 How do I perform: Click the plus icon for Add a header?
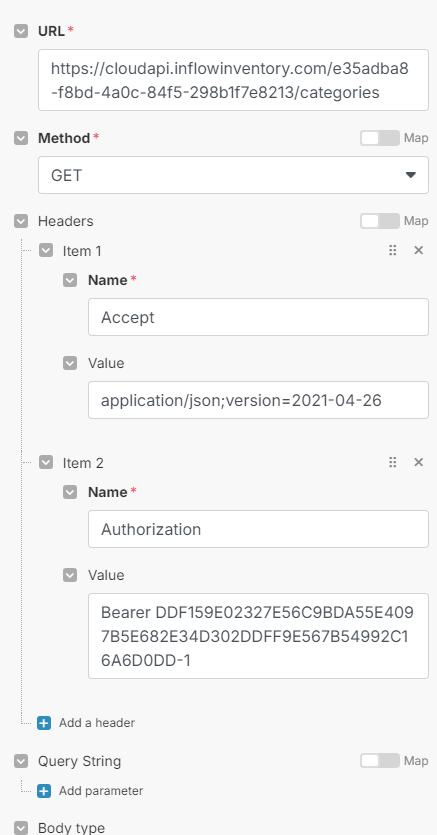(44, 723)
